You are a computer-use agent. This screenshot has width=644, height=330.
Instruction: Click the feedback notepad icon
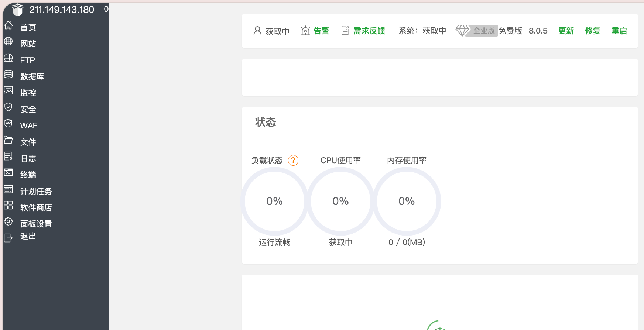[345, 30]
